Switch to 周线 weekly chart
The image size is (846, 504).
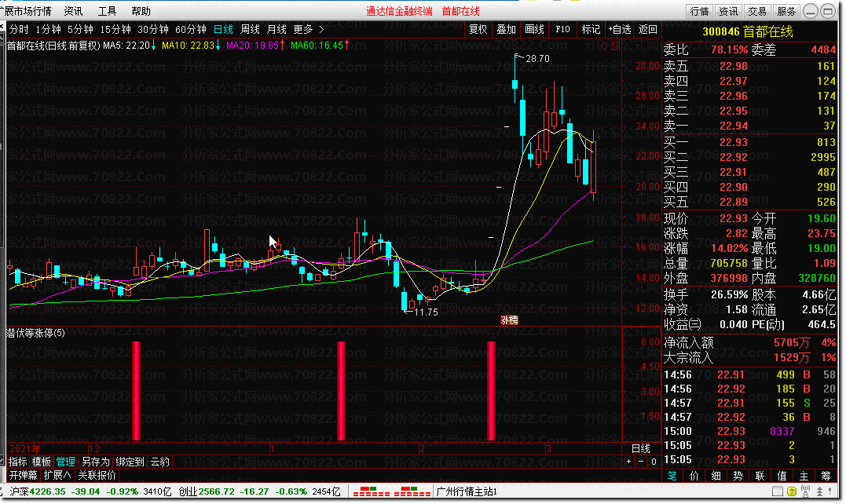pos(251,30)
